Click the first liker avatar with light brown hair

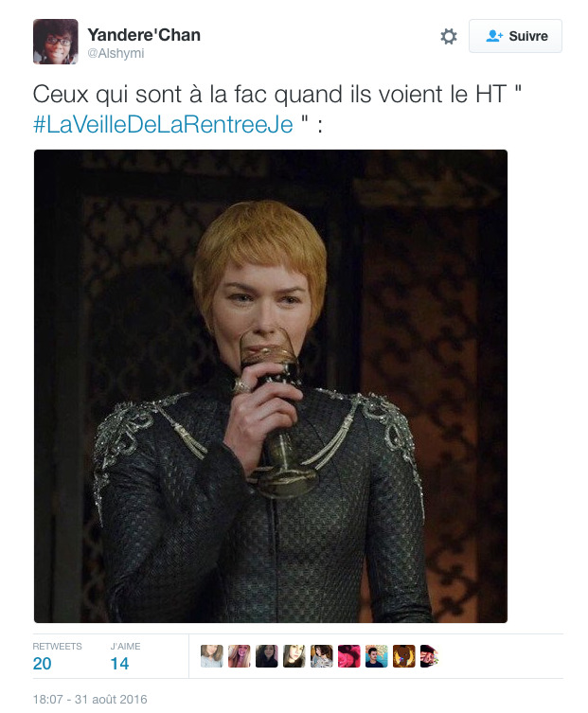click(212, 656)
